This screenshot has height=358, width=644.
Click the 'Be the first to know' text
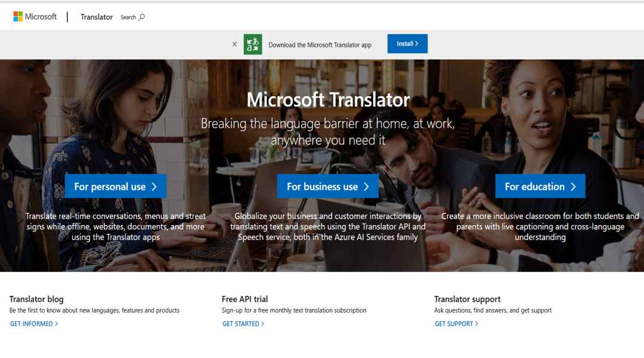tap(94, 310)
